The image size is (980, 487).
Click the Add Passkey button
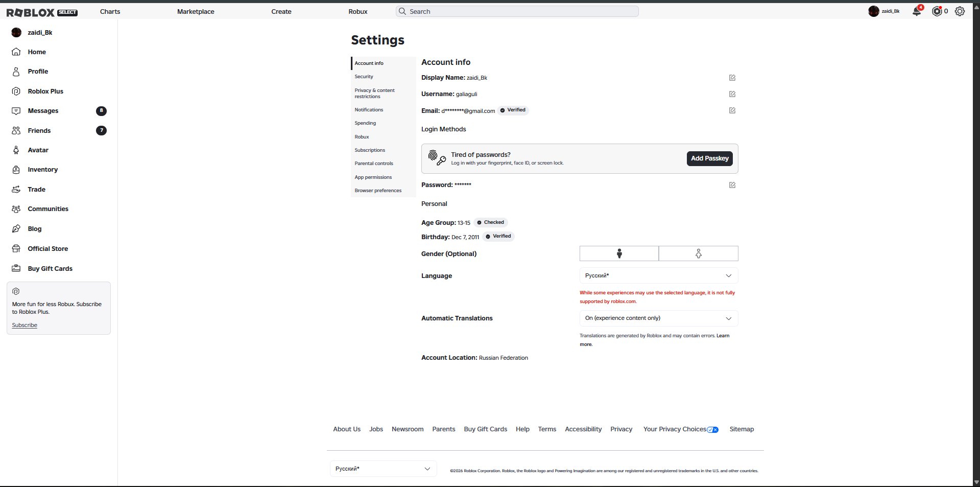[710, 158]
